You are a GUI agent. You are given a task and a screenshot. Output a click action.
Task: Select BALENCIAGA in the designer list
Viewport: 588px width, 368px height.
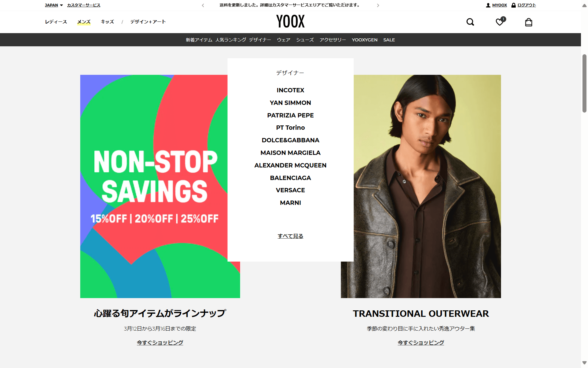(290, 178)
